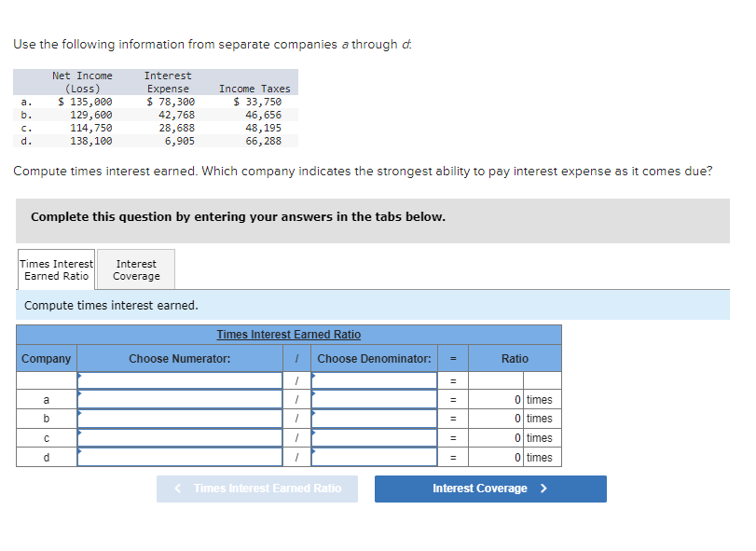
Task: Open the Interest Coverage tab
Action: [136, 269]
